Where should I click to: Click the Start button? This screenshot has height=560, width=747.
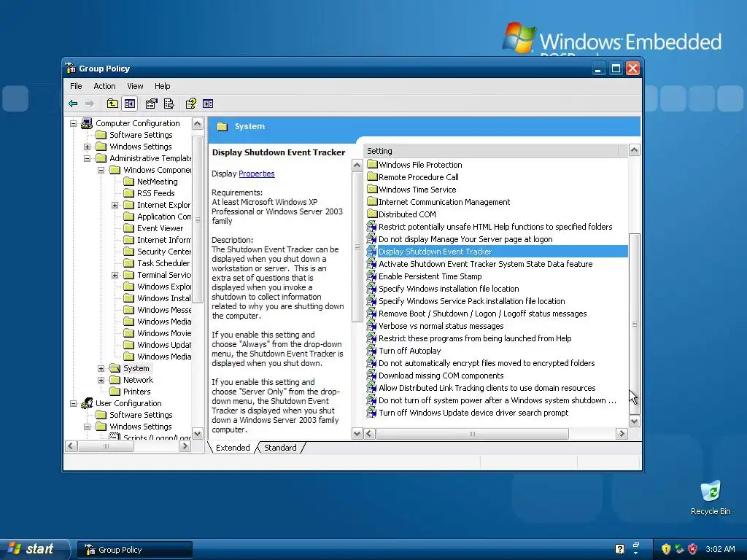click(x=34, y=549)
